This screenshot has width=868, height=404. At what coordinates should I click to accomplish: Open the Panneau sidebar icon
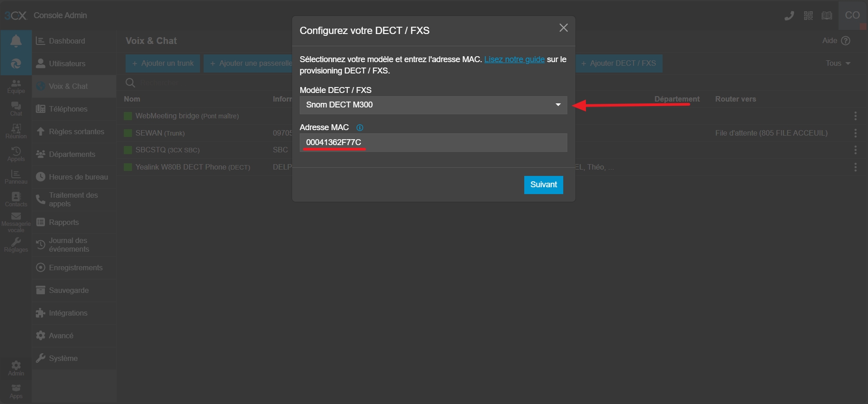coord(16,177)
